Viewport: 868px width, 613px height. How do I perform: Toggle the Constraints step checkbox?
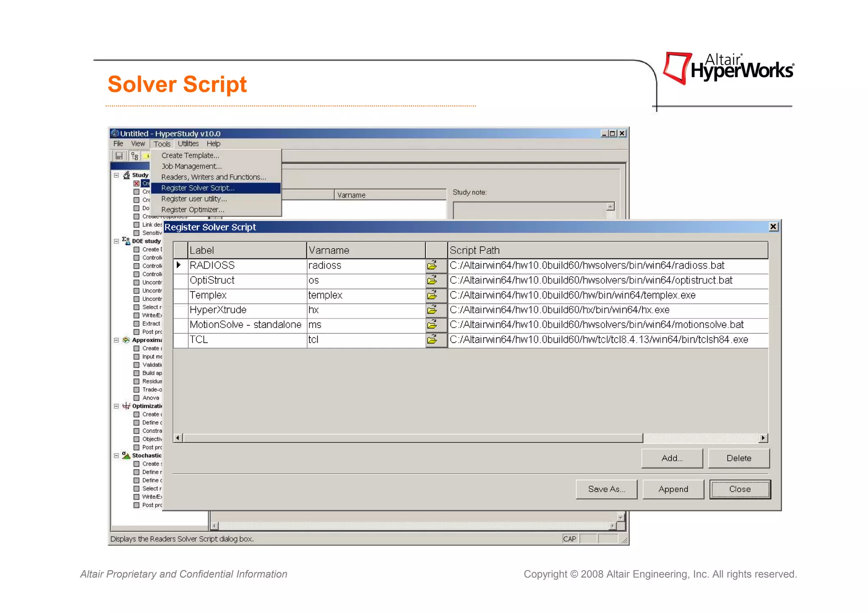136,431
